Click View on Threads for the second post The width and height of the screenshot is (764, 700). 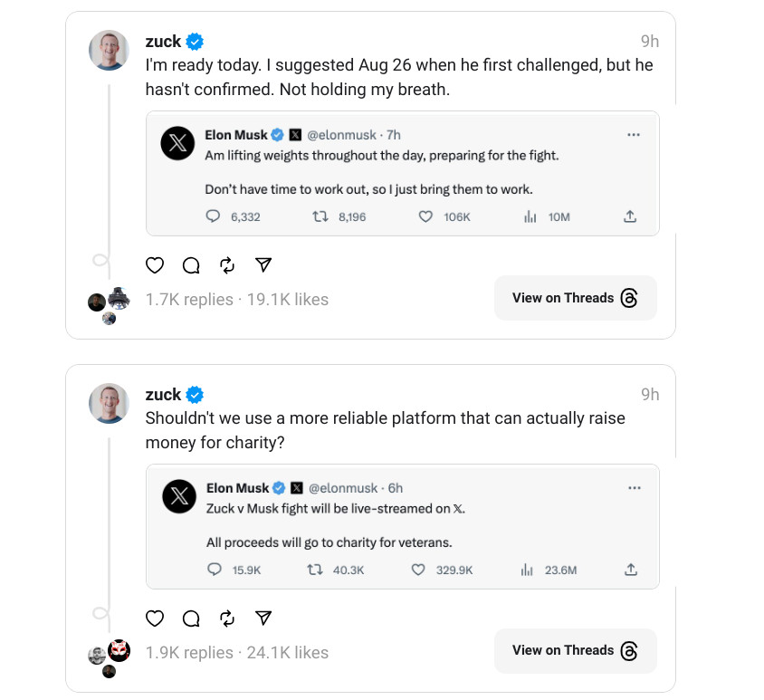tap(575, 650)
